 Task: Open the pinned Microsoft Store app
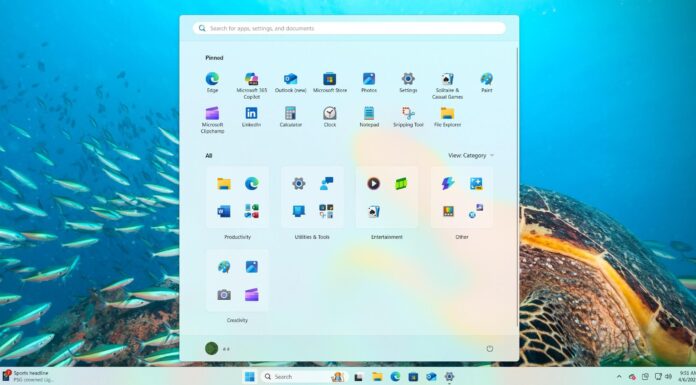pos(330,83)
